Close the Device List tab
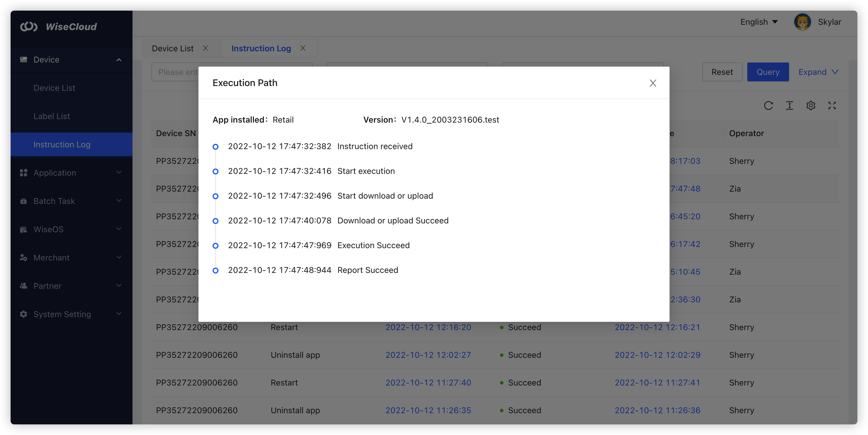Image resolution: width=868 pixels, height=435 pixels. (x=205, y=48)
